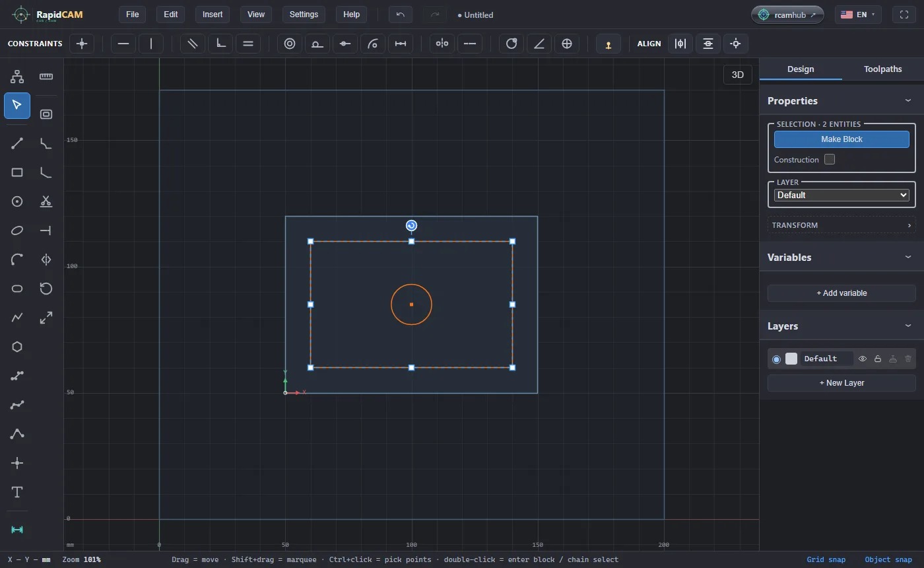Screen dimensions: 924x568
Task: Select the Hexagon polygon tool
Action: [17, 347]
